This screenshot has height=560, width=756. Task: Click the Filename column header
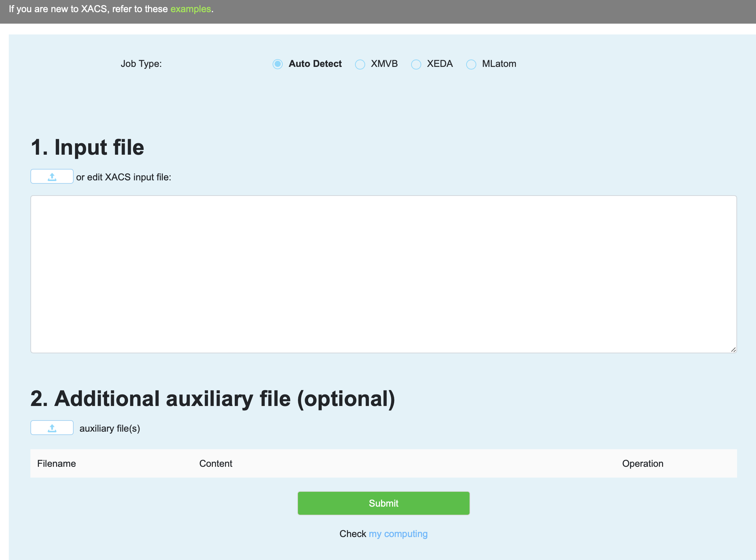coord(56,463)
